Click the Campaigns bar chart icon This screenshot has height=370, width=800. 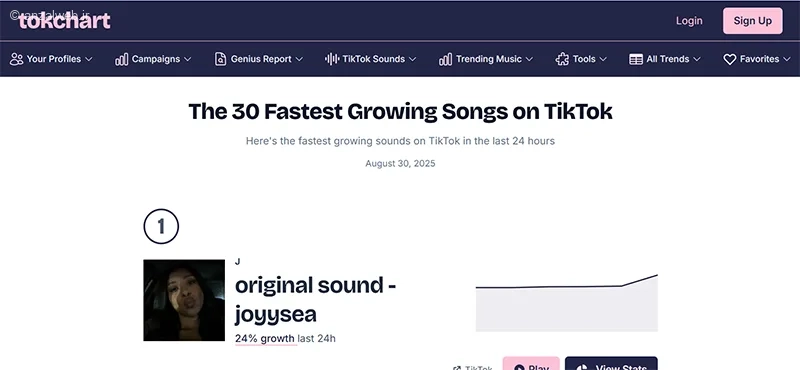[x=121, y=59]
